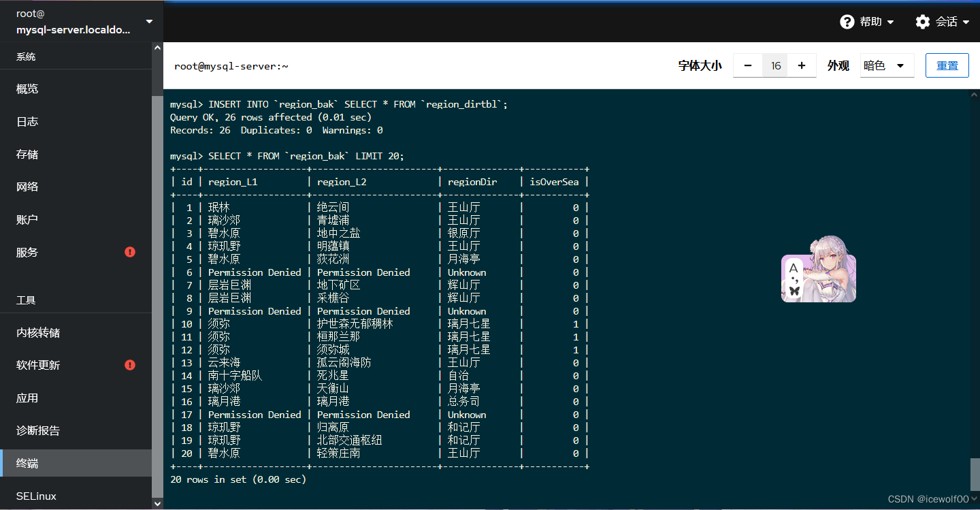
Task: Click the session gear icon
Action: 923,22
